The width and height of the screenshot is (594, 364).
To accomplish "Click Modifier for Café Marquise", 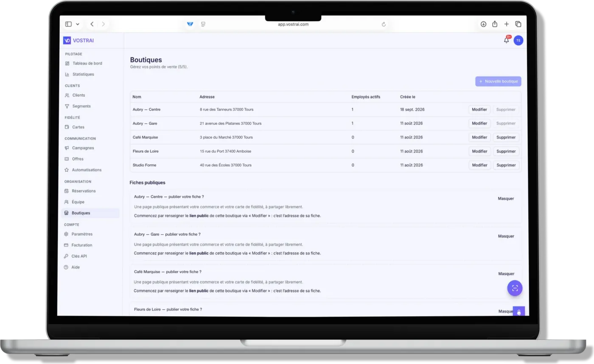I will pos(479,137).
